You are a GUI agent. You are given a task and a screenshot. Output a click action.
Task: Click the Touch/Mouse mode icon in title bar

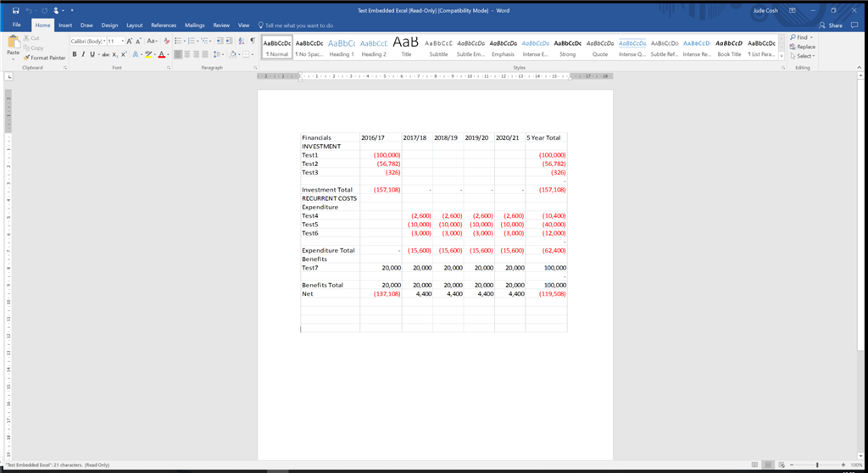coord(56,10)
